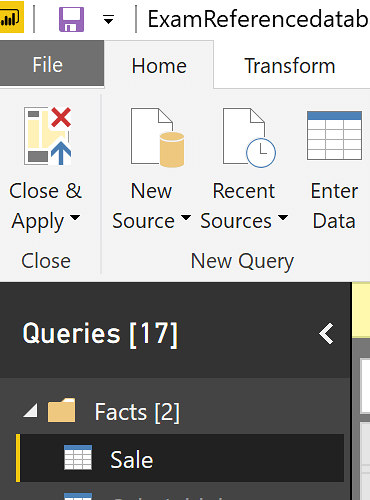Expand the New Source dropdown arrow

[186, 217]
